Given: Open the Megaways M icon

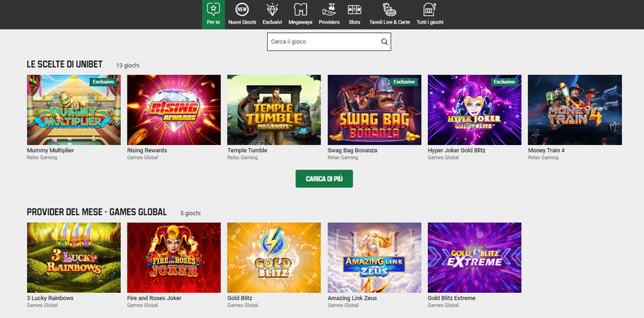Looking at the screenshot, I should click(301, 9).
